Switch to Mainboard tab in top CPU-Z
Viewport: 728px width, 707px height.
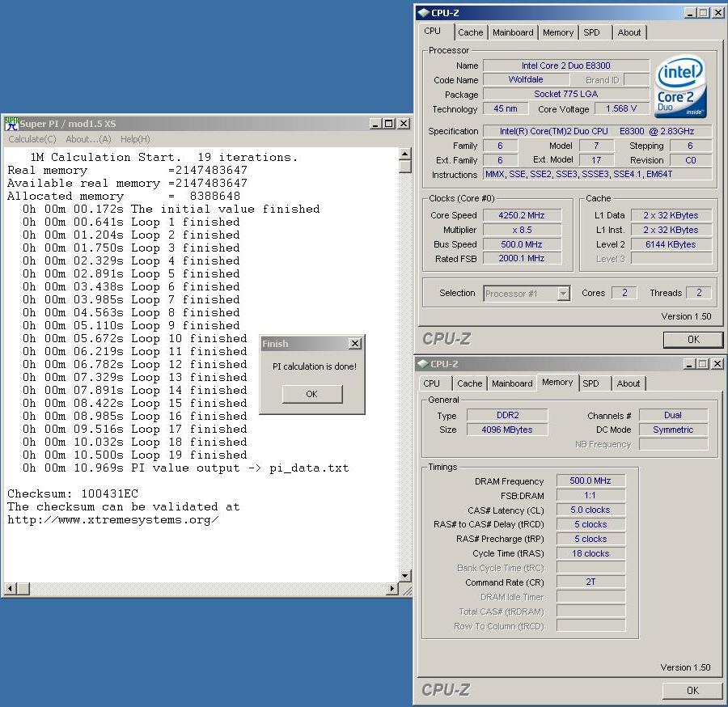tap(513, 32)
